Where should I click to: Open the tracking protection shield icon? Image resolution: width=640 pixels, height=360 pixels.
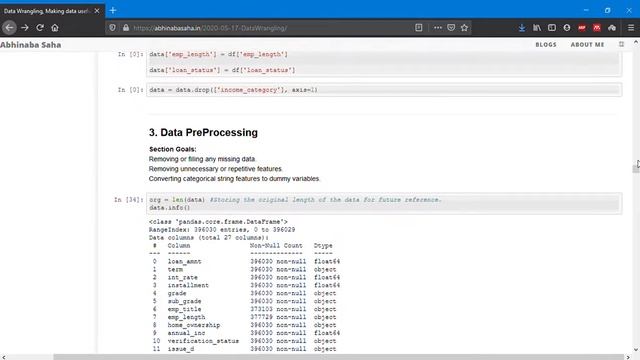click(113, 28)
